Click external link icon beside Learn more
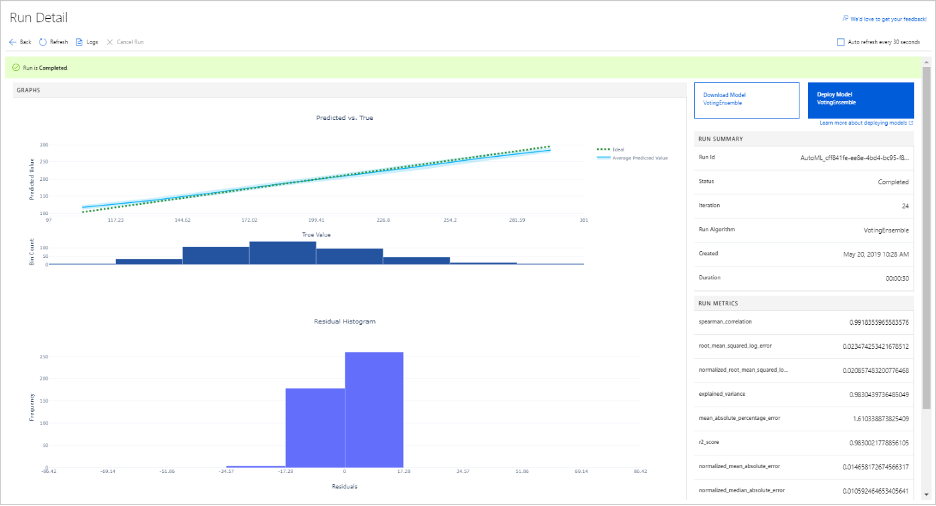 click(x=910, y=123)
